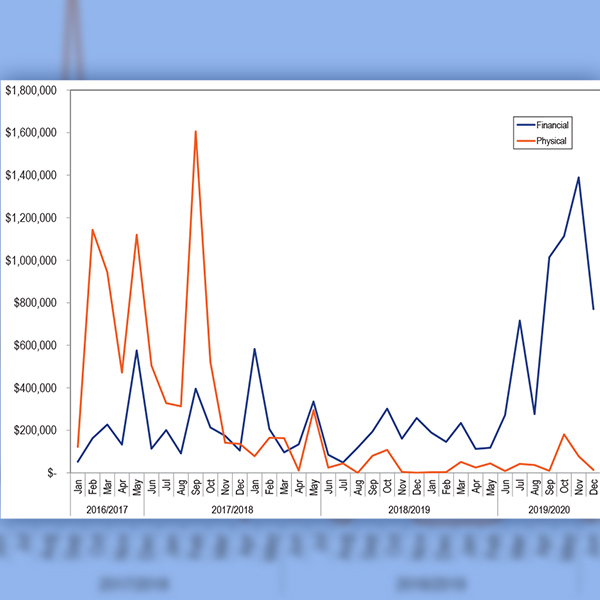Click the Financial legend label

point(555,126)
